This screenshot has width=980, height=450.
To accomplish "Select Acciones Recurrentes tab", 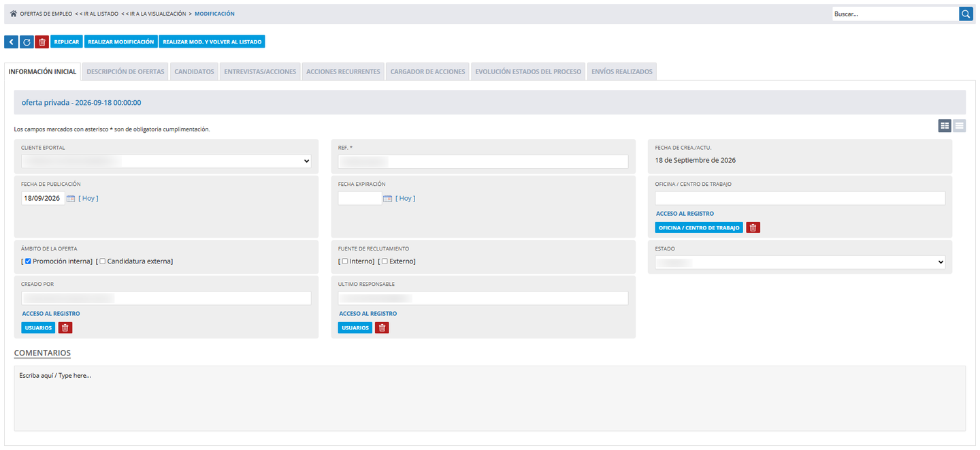I will click(343, 71).
